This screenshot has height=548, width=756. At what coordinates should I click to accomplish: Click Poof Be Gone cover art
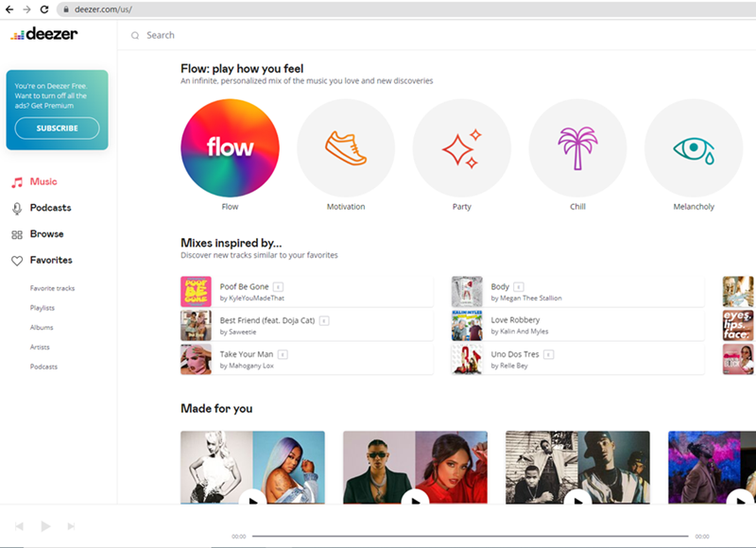[196, 292]
